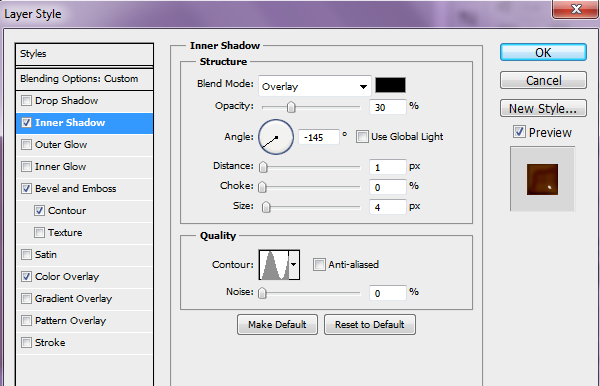
Task: Toggle the Preview checkbox
Action: pyautogui.click(x=519, y=132)
